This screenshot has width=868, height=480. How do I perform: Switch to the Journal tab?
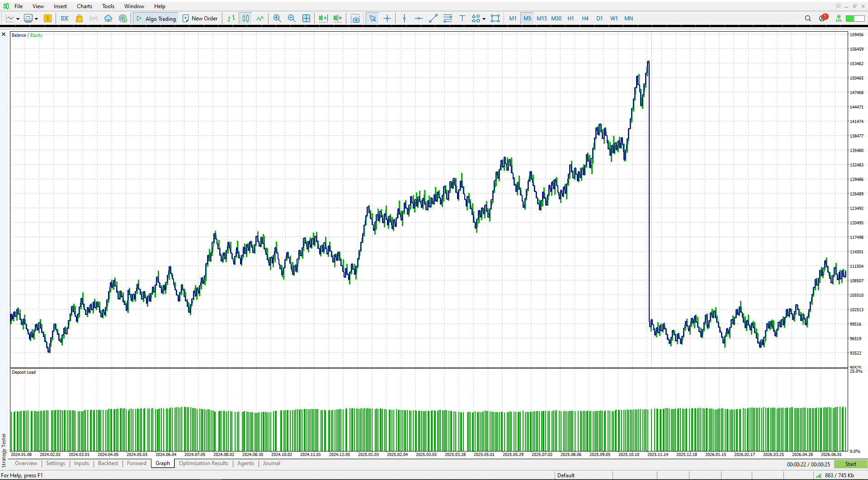pos(272,463)
